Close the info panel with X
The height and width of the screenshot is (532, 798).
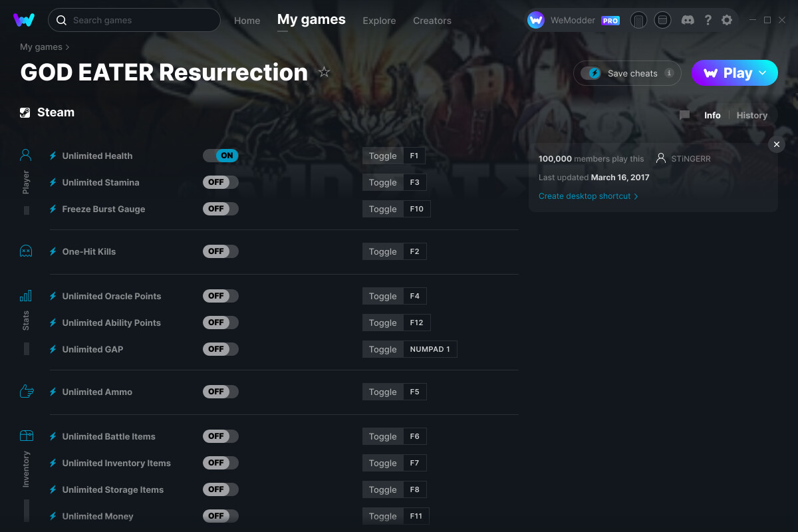coord(777,144)
